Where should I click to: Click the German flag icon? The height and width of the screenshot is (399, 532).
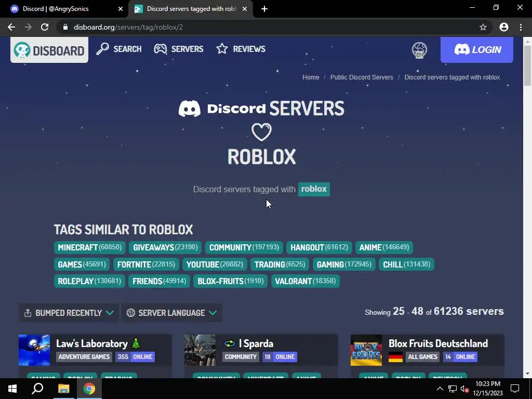[x=395, y=357]
